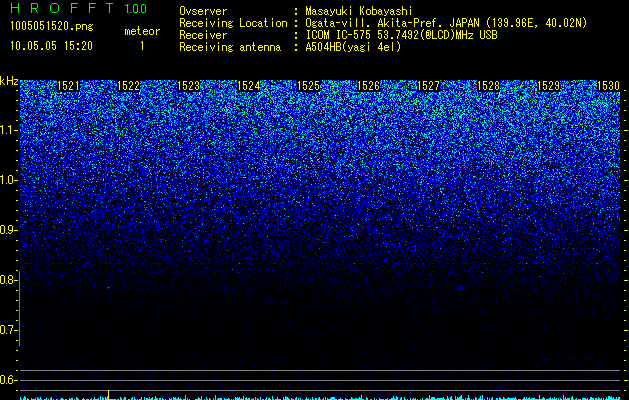This screenshot has width=629, height=400.
Task: Click the kHz axis unit label
Action: tap(9, 82)
